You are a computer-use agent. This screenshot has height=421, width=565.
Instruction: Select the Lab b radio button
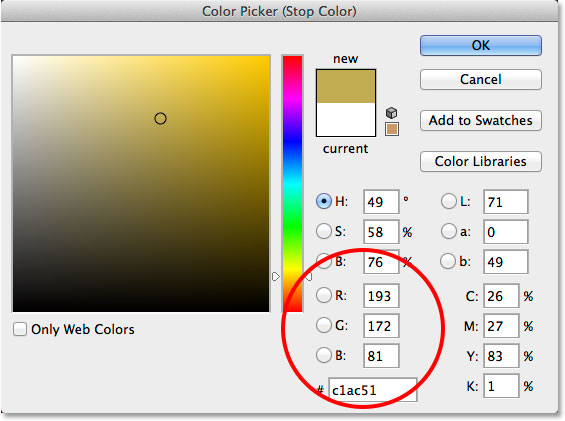tap(448, 261)
